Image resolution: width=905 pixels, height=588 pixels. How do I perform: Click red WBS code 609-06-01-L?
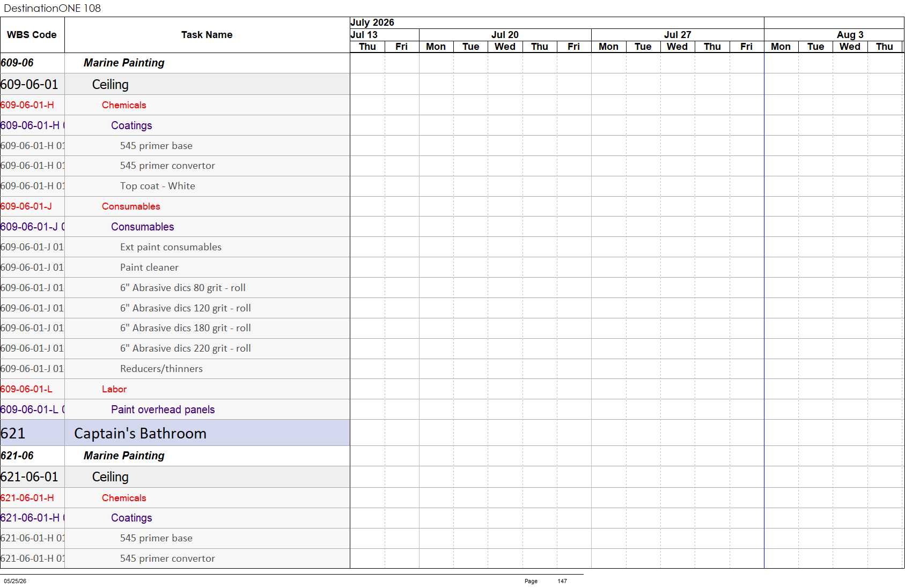26,389
